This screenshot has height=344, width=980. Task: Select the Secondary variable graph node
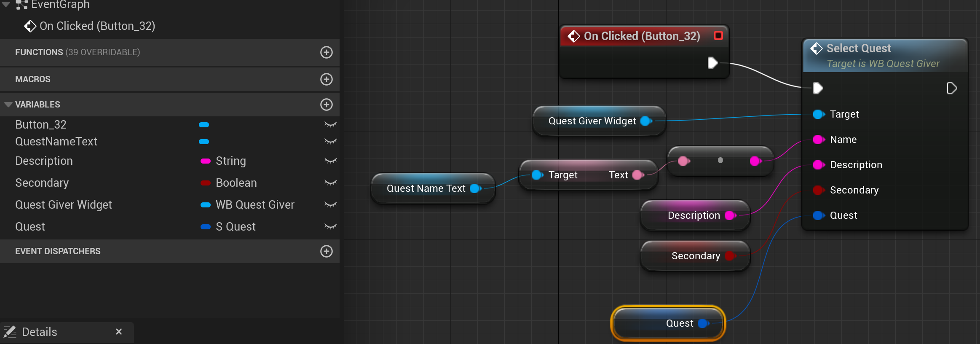(696, 256)
